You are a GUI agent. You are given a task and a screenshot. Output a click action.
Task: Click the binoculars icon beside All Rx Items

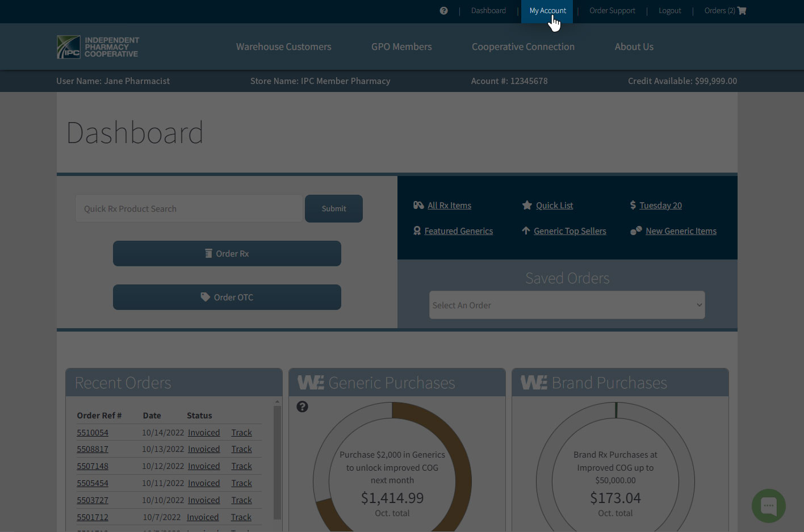(x=418, y=205)
